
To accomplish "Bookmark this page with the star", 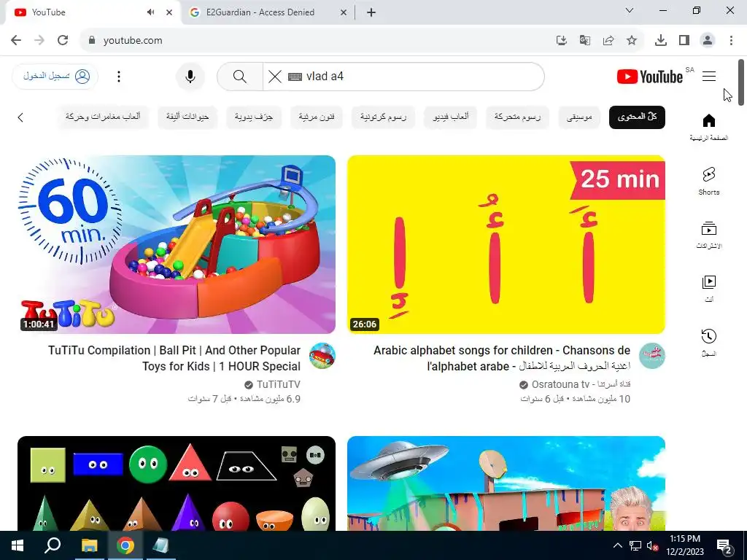I will click(632, 41).
